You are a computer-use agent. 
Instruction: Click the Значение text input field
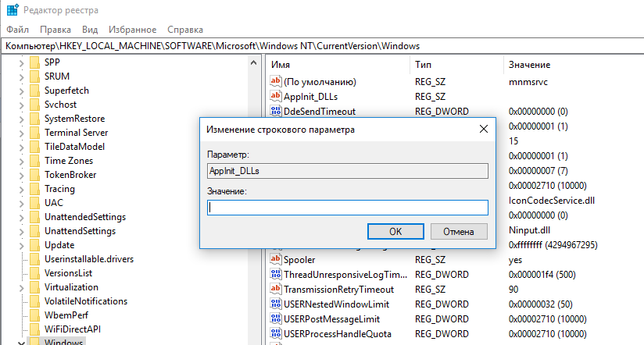pyautogui.click(x=347, y=208)
